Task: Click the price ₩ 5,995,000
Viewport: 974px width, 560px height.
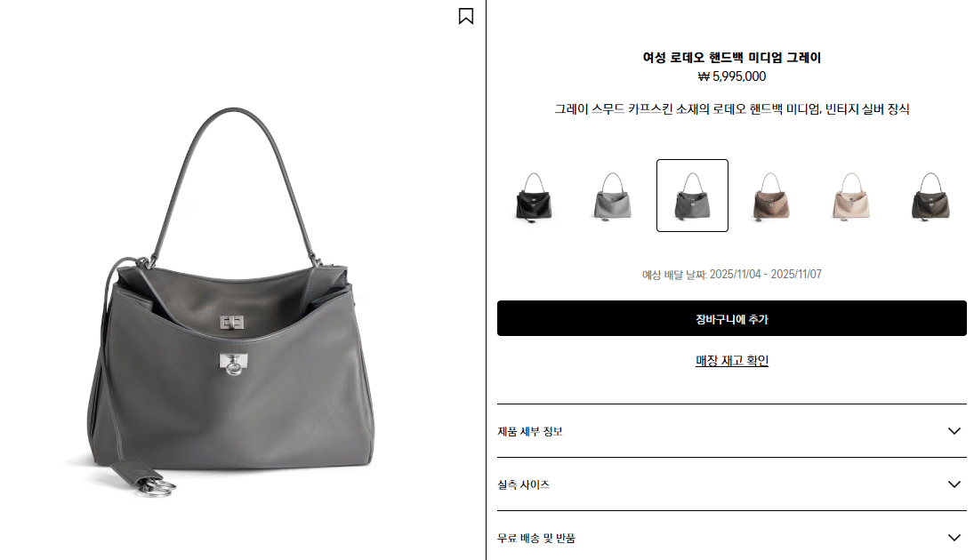Action: click(732, 76)
